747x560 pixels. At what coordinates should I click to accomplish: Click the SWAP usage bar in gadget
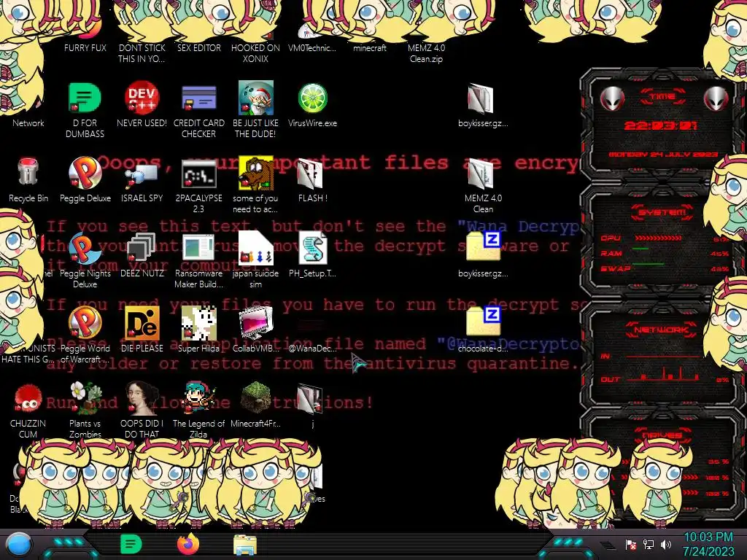[648, 264]
